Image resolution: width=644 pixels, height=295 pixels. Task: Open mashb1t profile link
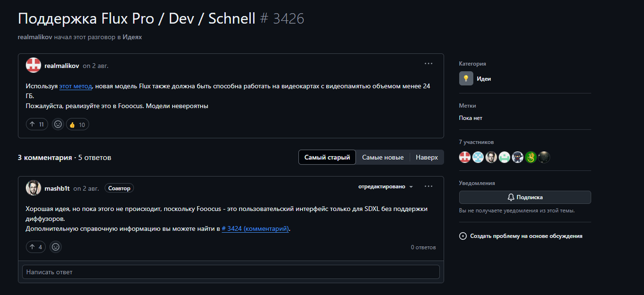(57, 188)
